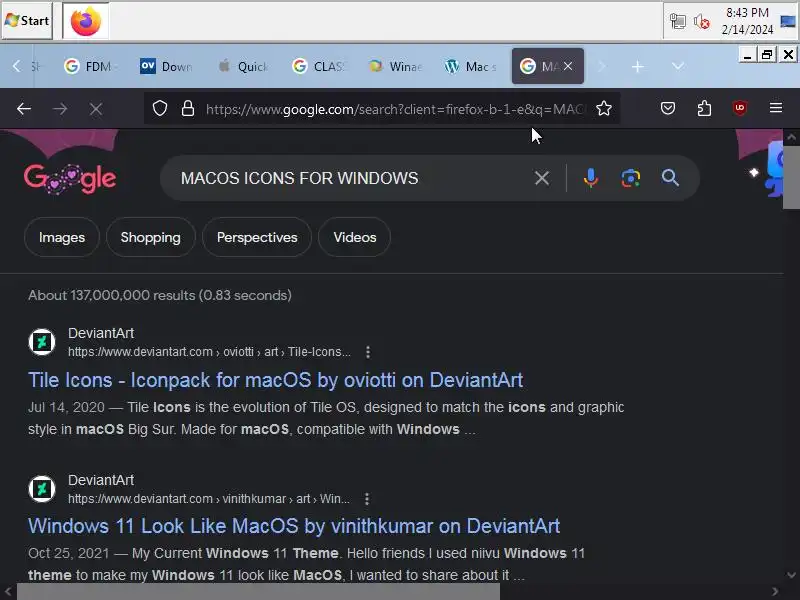Switch to the Mac s tab

(470, 66)
